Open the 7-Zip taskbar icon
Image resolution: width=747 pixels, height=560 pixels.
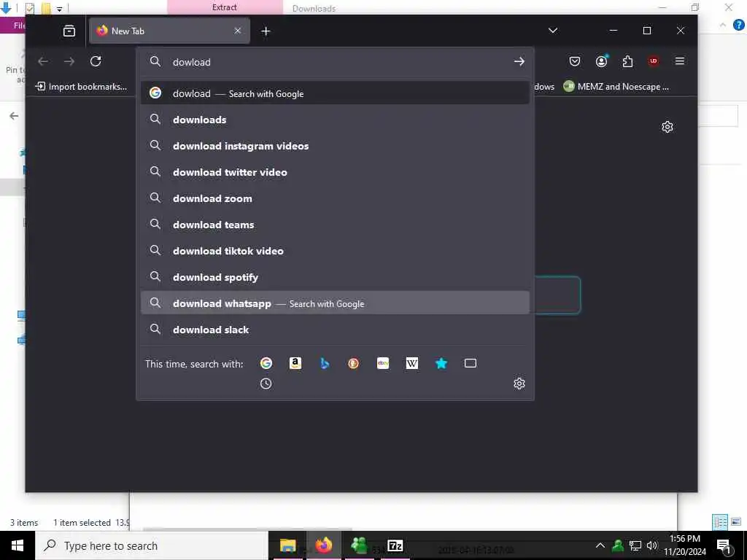pos(395,545)
